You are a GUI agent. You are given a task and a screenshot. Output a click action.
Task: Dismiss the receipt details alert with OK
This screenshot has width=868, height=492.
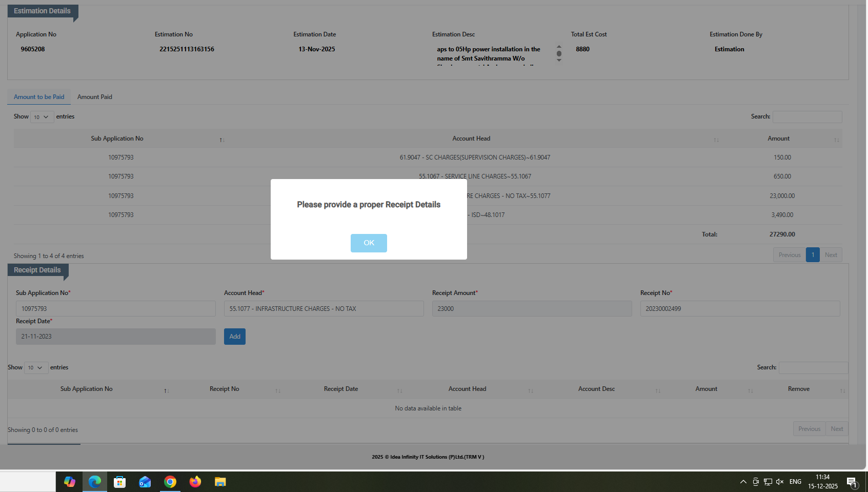point(369,243)
